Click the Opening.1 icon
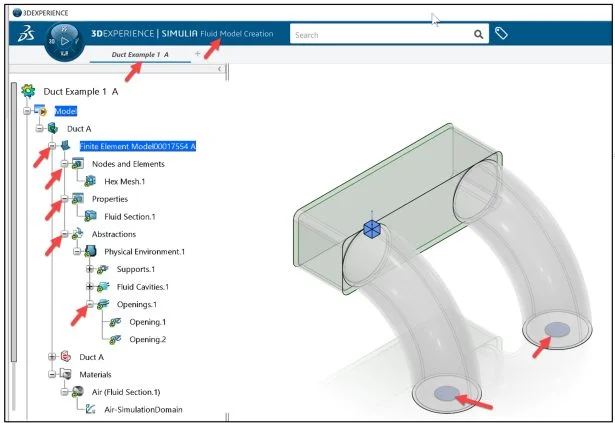The width and height of the screenshot is (615, 423). pyautogui.click(x=115, y=322)
